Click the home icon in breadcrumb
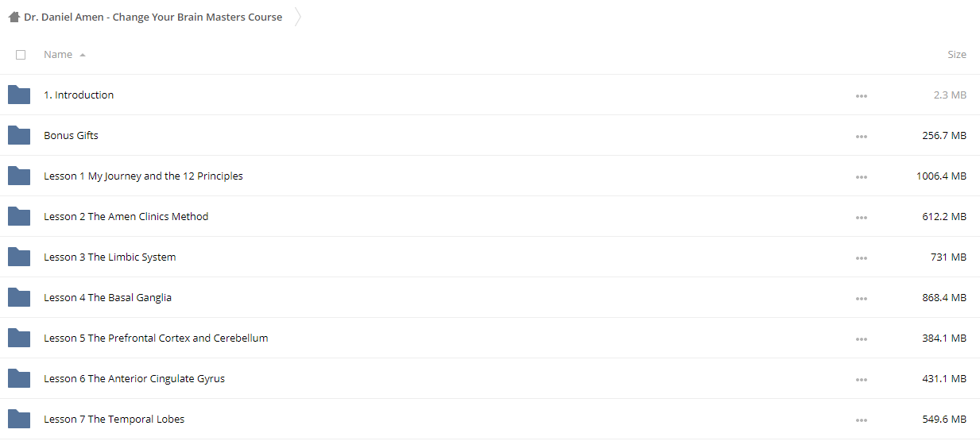This screenshot has height=441, width=980. pos(14,17)
